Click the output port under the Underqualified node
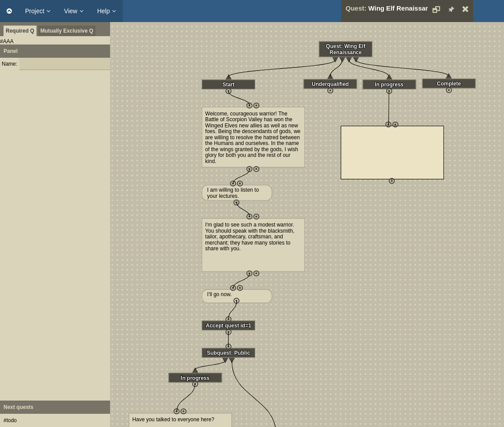 point(330,91)
